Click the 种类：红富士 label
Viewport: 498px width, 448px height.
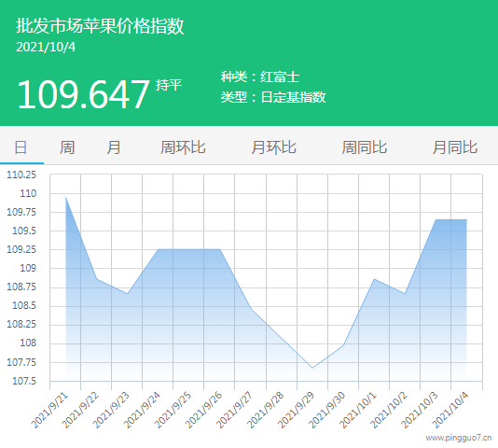click(x=260, y=77)
